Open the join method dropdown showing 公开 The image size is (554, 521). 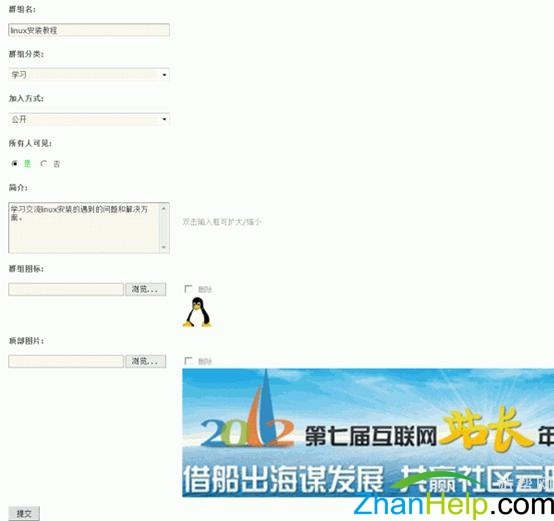[89, 119]
